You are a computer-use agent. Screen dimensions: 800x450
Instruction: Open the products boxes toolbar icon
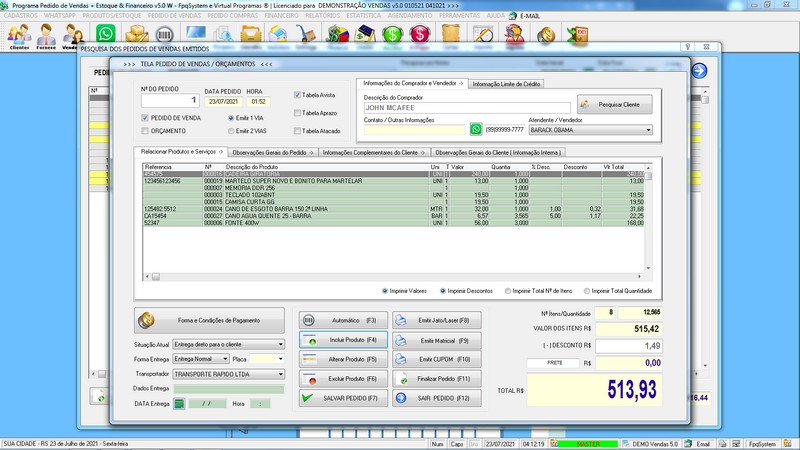pyautogui.click(x=137, y=34)
